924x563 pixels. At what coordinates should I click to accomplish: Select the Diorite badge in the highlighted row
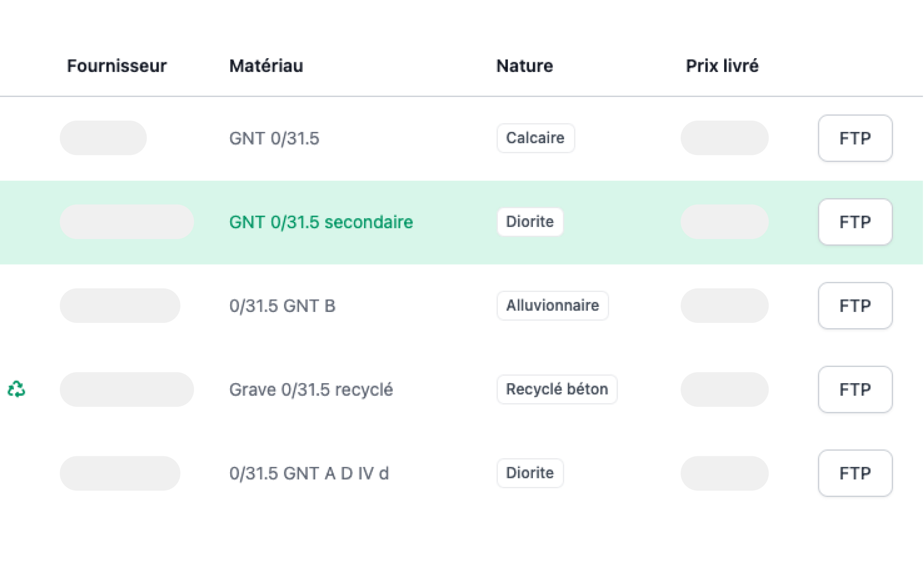(x=530, y=221)
